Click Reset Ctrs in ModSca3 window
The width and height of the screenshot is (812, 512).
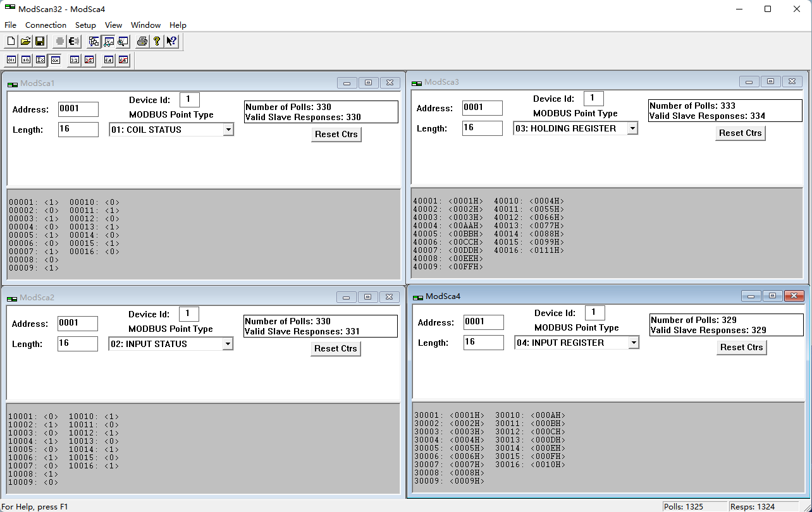point(741,133)
